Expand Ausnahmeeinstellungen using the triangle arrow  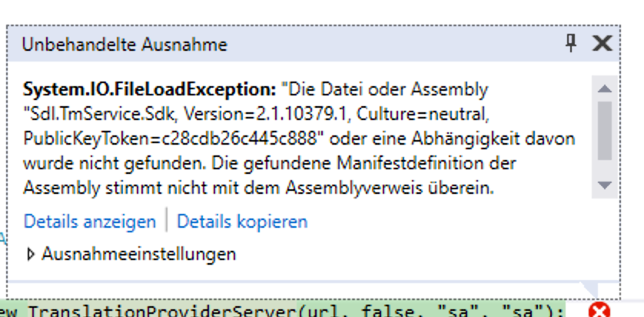click(31, 254)
